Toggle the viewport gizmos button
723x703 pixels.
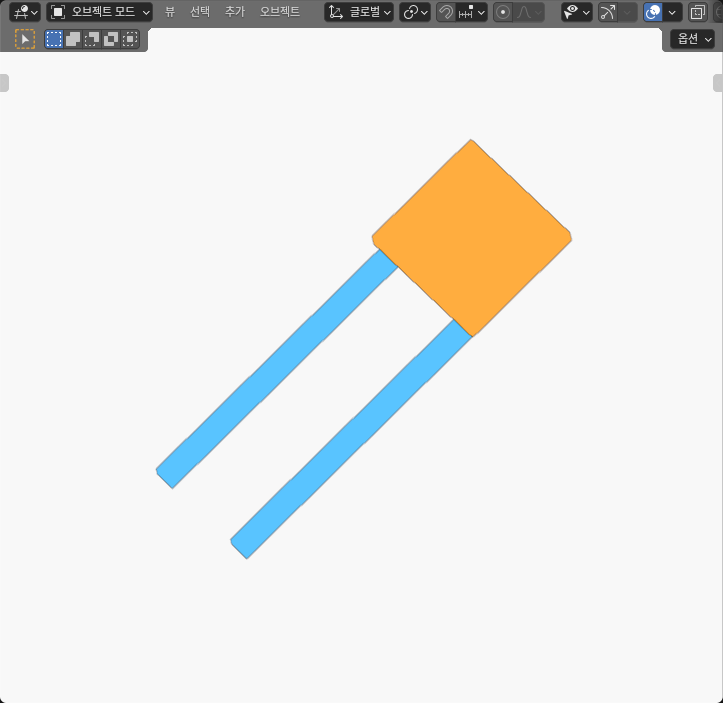(608, 12)
